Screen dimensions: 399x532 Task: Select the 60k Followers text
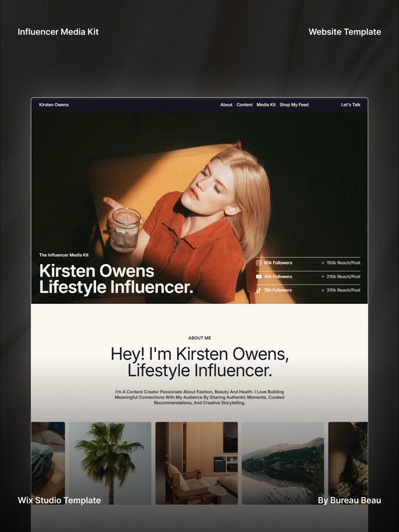point(278,263)
